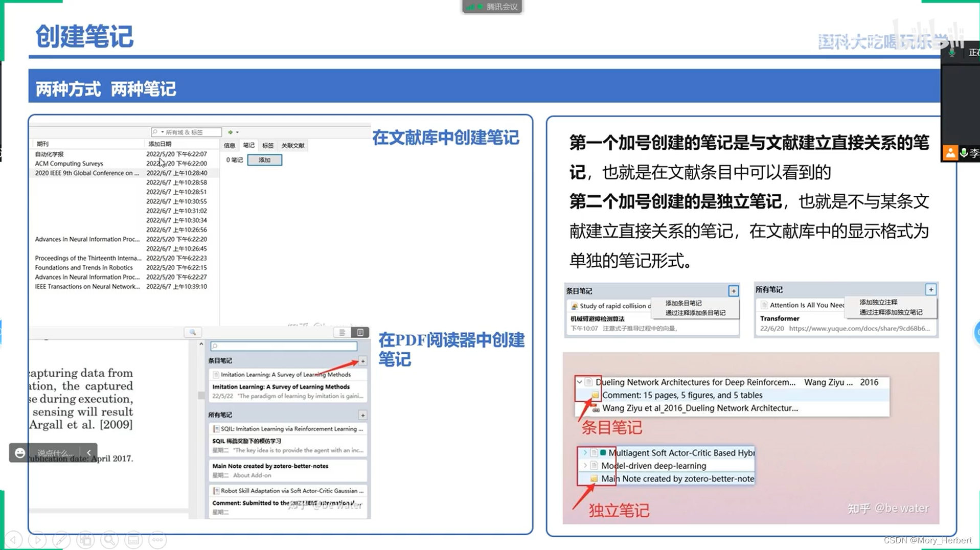Open the Imitation Learning note dated 22/5/22
The height and width of the screenshot is (550, 980).
coord(288,392)
